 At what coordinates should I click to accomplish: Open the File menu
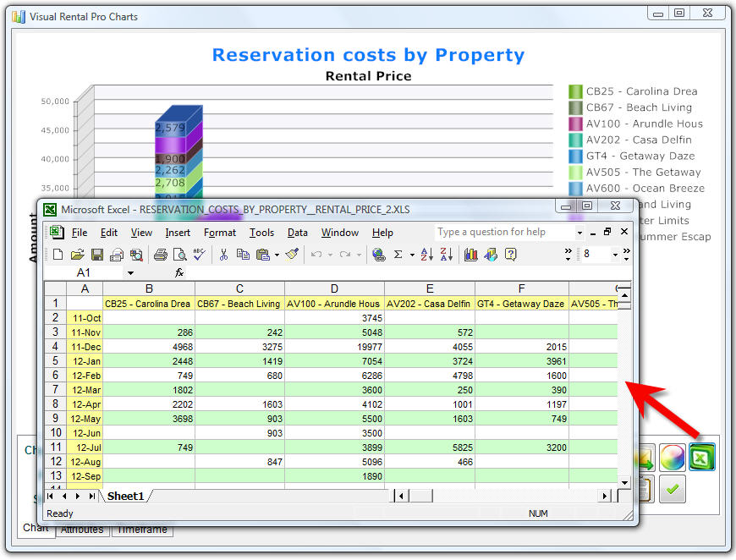(80, 233)
